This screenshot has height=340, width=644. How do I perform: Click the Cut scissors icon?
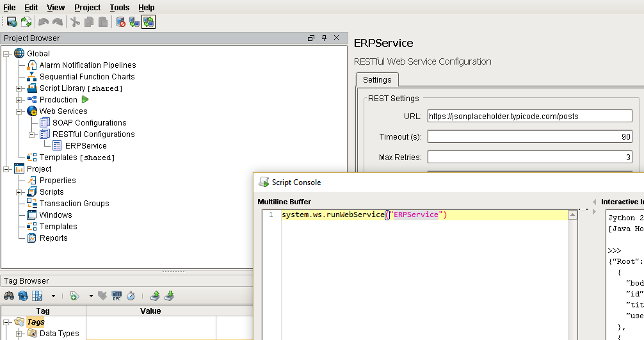pos(75,22)
